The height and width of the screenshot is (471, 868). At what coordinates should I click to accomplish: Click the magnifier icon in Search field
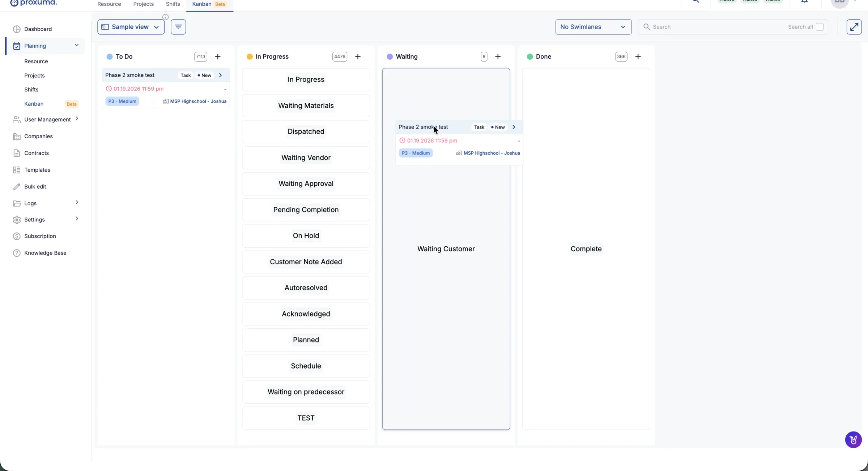[647, 27]
